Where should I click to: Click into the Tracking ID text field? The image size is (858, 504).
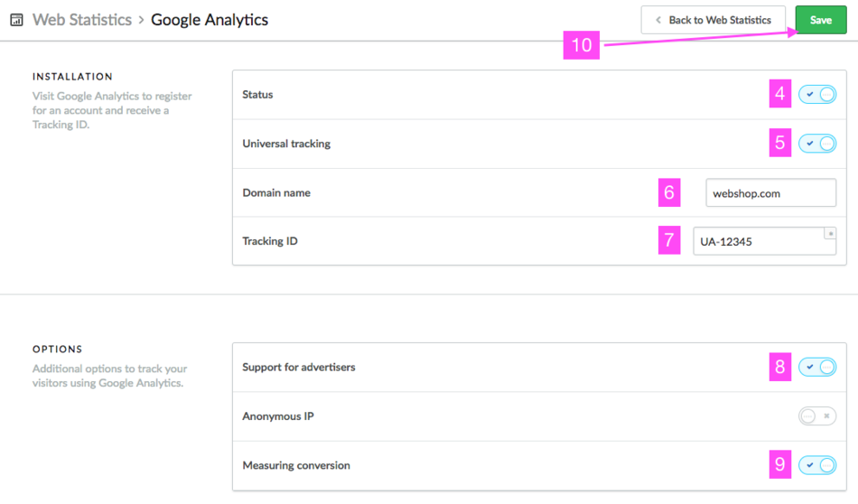tap(759, 242)
